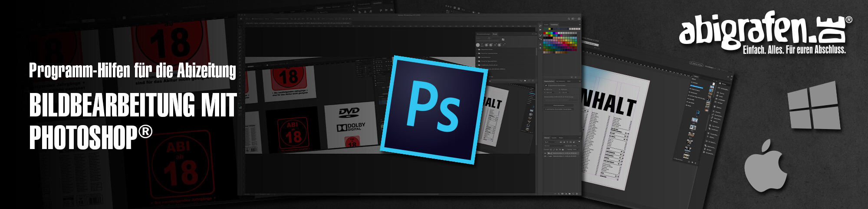
Task: Click the search icon in Photoshop's top-right corner
Action: pyautogui.click(x=569, y=19)
